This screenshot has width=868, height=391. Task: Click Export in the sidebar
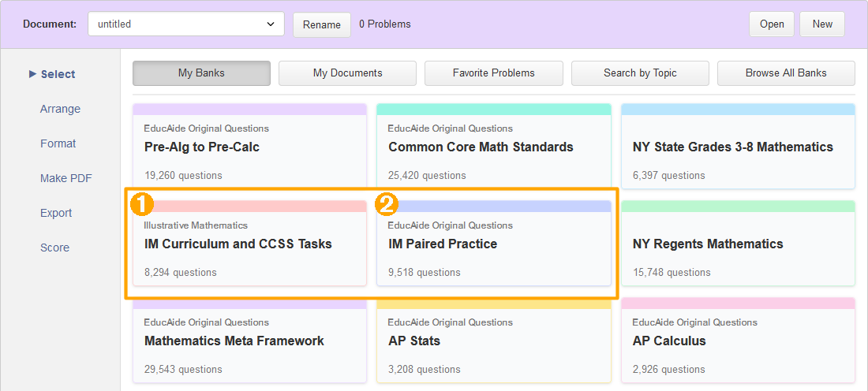pos(56,213)
